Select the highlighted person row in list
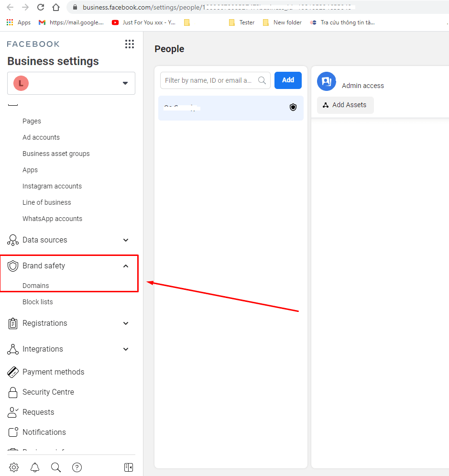The height and width of the screenshot is (476, 449). (x=231, y=108)
